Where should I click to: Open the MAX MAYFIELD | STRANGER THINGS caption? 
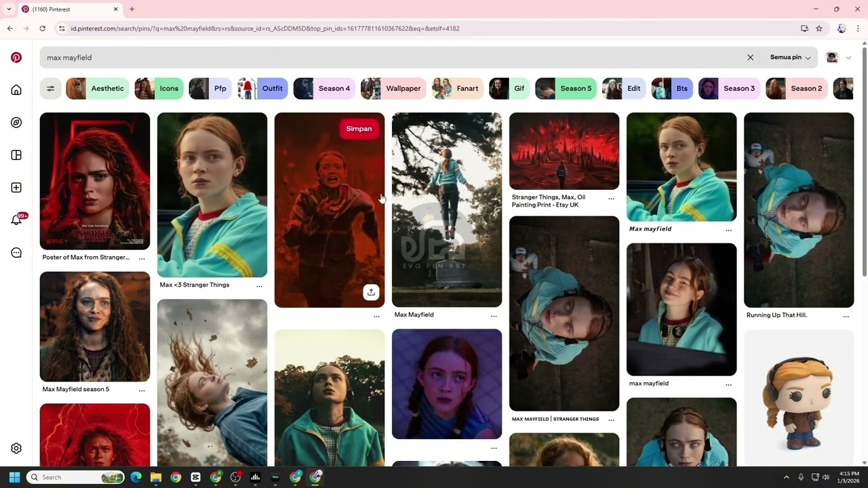(x=555, y=419)
